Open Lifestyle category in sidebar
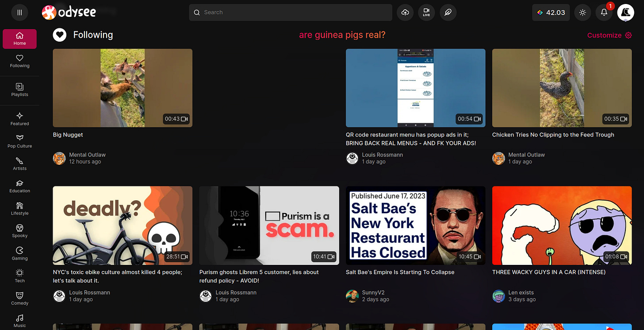Screen dimensions: 644x330 coord(19,209)
